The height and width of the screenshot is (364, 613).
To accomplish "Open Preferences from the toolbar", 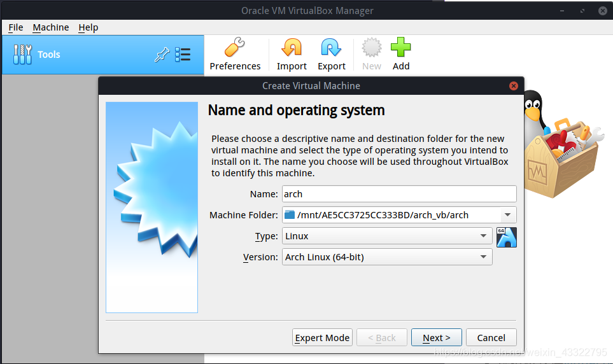I will pyautogui.click(x=235, y=54).
